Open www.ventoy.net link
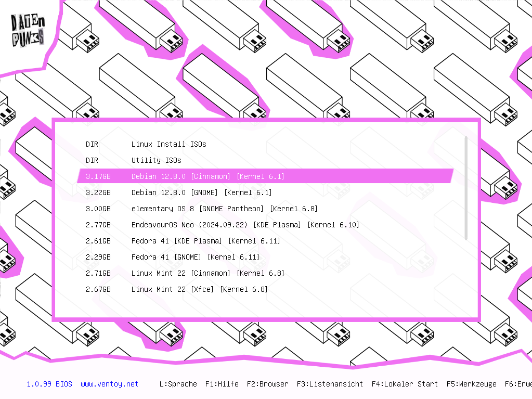The height and width of the screenshot is (399, 532). point(110,384)
